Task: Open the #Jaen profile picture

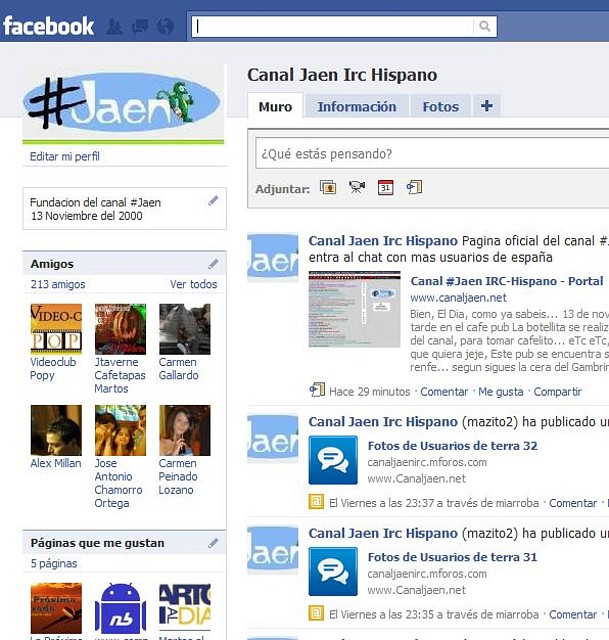Action: (x=123, y=102)
